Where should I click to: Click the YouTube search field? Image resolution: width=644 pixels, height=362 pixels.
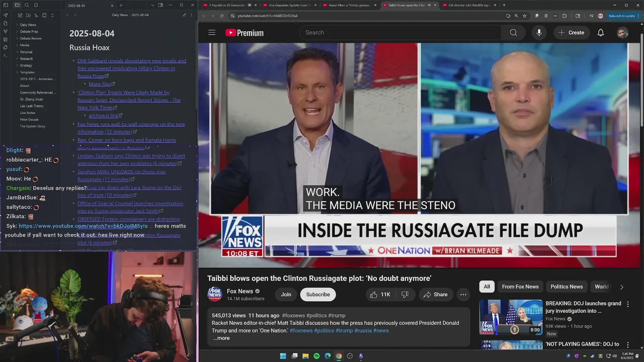[x=400, y=33]
